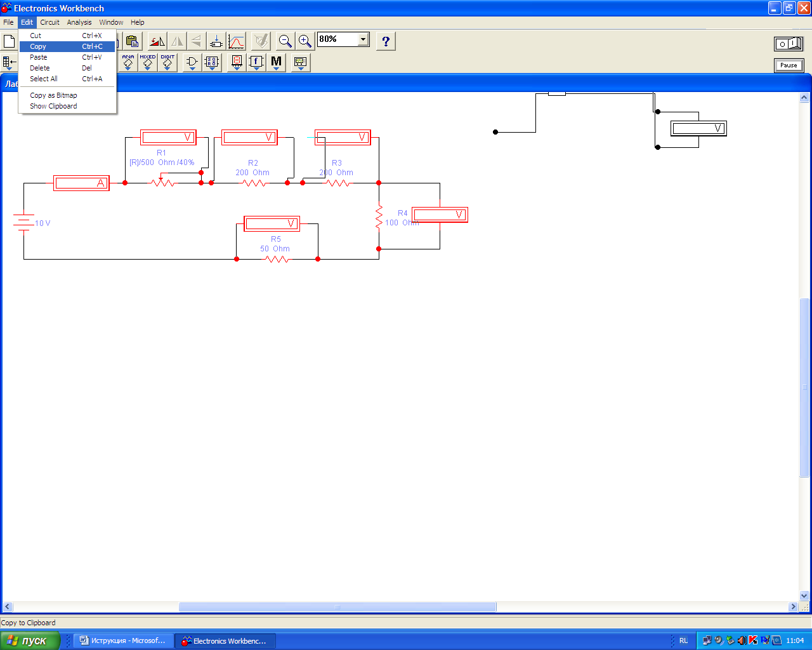Click the Component Properties icon
Image resolution: width=812 pixels, height=650 pixels.
[261, 41]
